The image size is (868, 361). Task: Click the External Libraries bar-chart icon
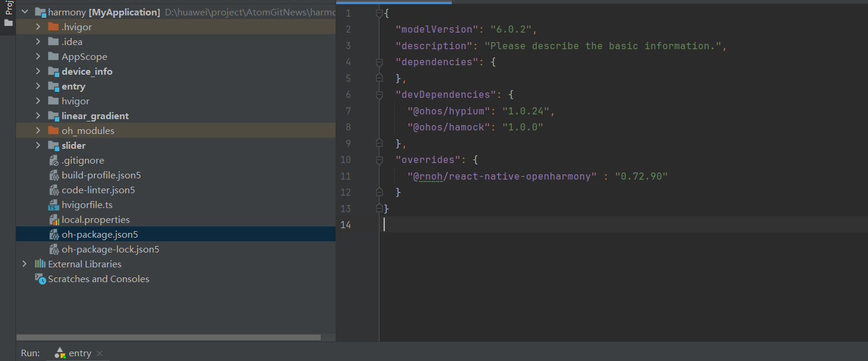pyautogui.click(x=40, y=264)
